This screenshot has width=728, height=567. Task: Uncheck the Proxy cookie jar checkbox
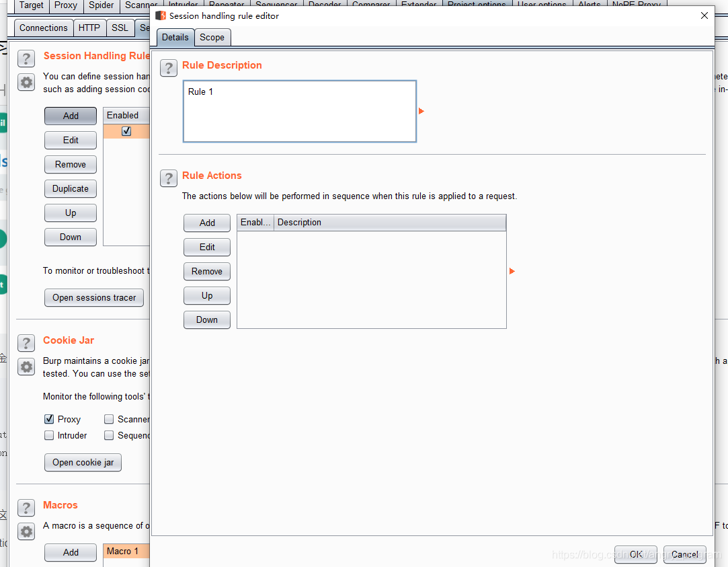click(x=49, y=419)
